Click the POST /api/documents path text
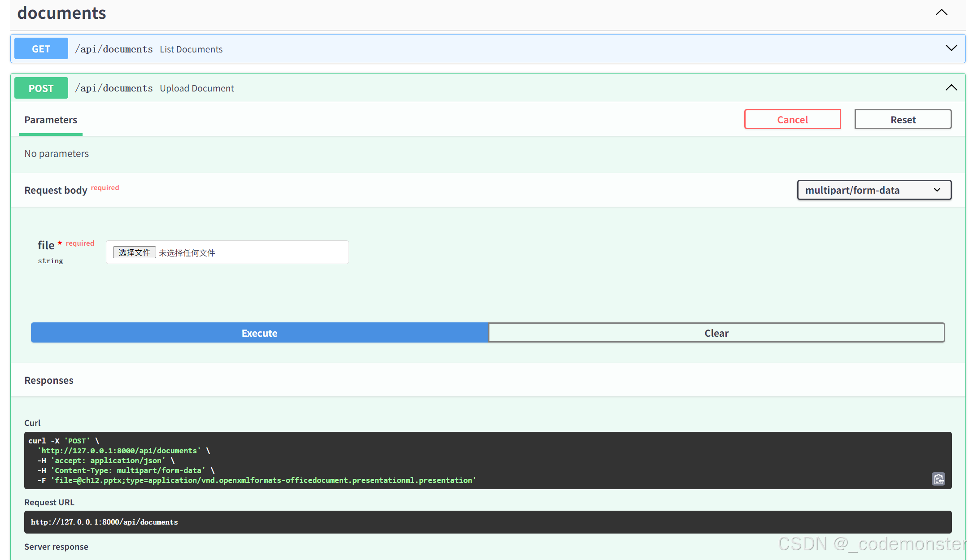The image size is (969, 560). [114, 88]
